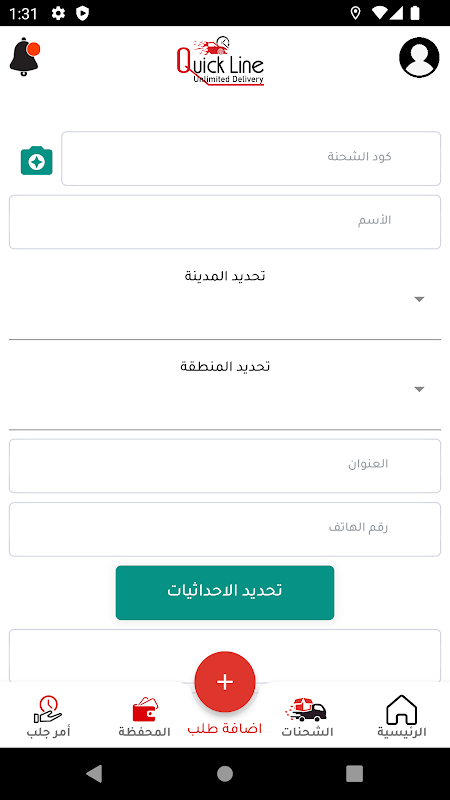Open the user profile avatar

419,57
